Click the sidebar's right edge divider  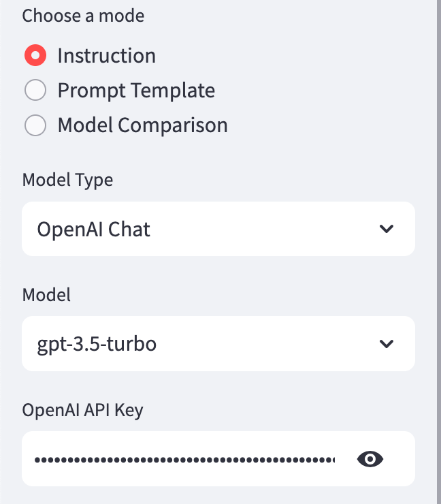[436, 252]
